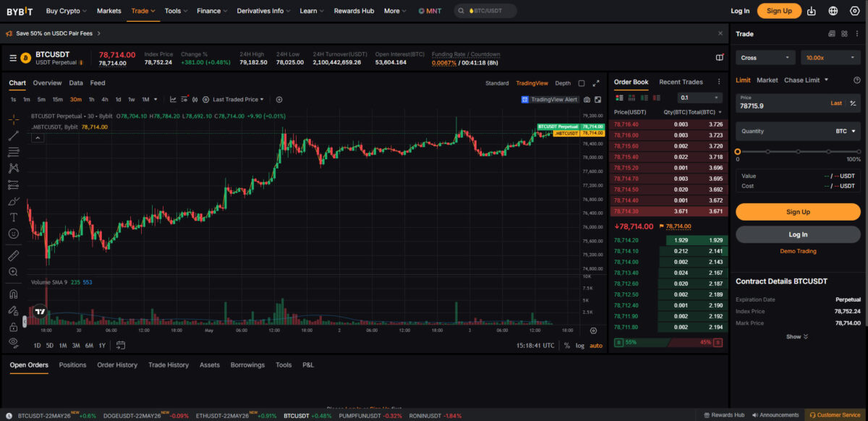Open the Trade menu in navigation

click(x=143, y=11)
